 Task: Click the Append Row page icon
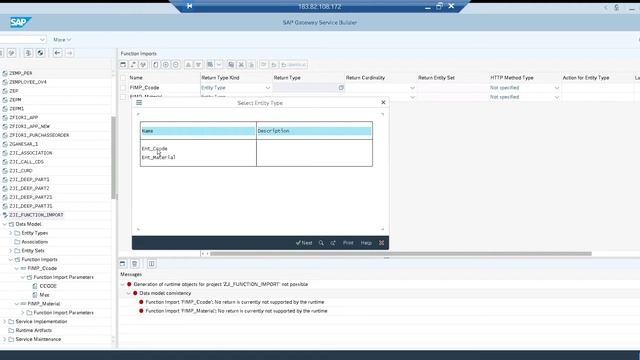(x=156, y=65)
